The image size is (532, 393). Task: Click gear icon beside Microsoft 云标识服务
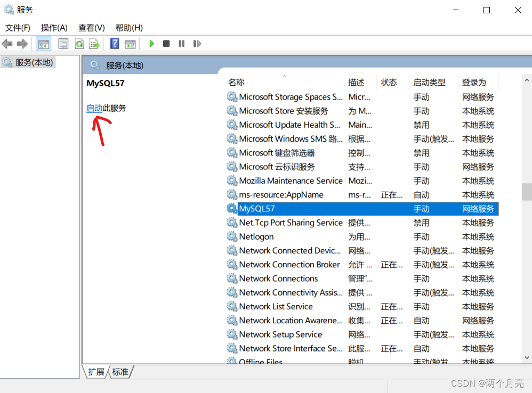(x=232, y=167)
